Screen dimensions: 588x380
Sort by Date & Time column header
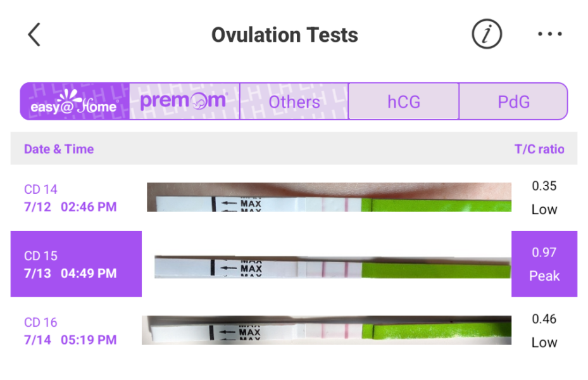(59, 149)
